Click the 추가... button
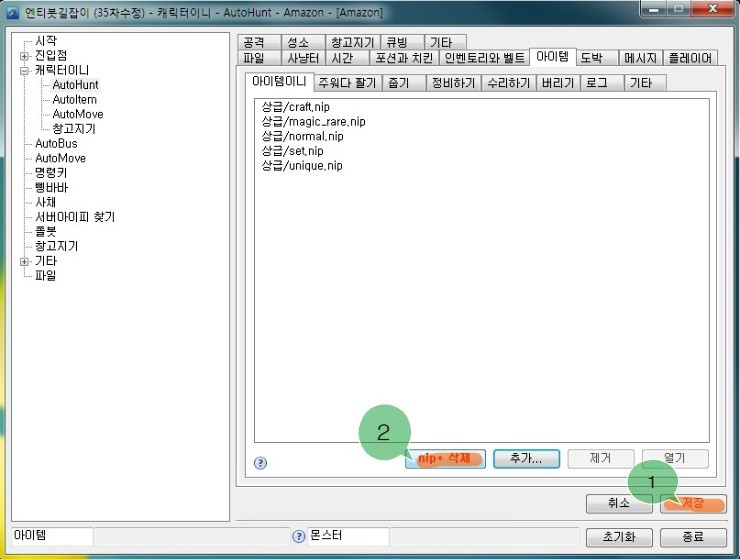Screen dimensions: 740x559 [x=526, y=458]
